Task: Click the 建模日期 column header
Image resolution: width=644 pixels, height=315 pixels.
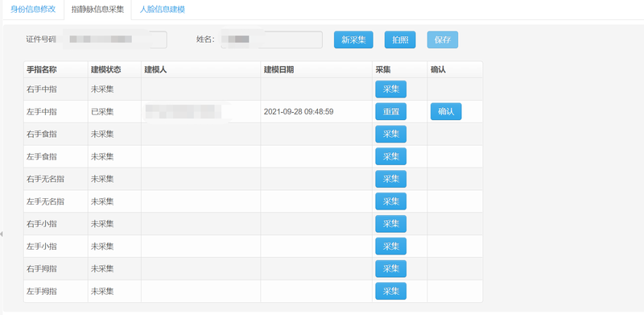Action: click(x=316, y=69)
